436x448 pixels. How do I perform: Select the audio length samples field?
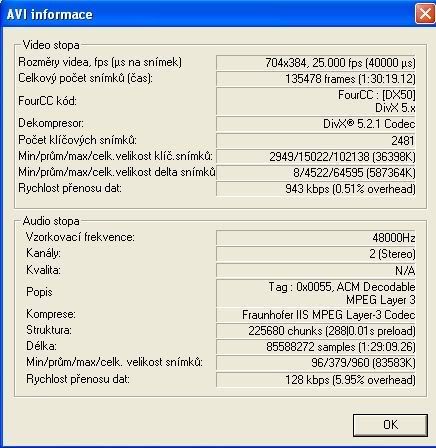pos(316,347)
